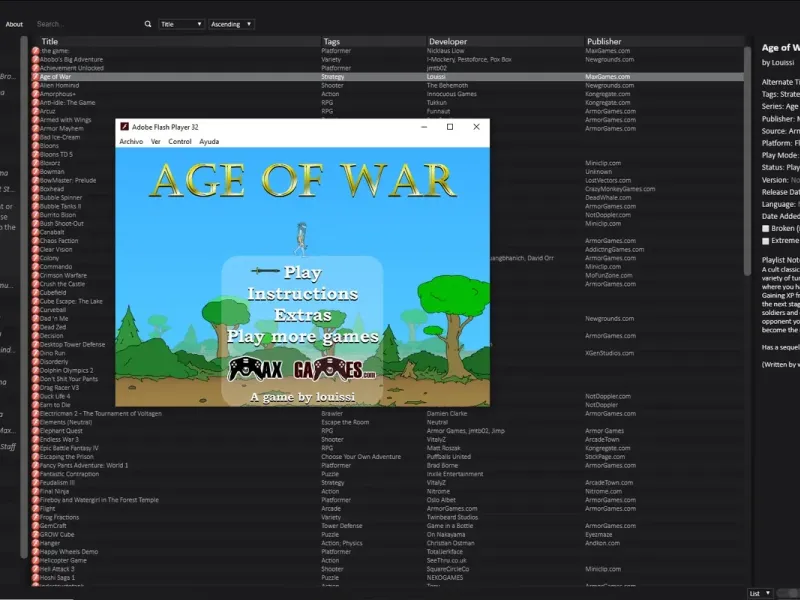The width and height of the screenshot is (800, 600).
Task: Click Play in the Age of War menu
Action: pyautogui.click(x=303, y=272)
